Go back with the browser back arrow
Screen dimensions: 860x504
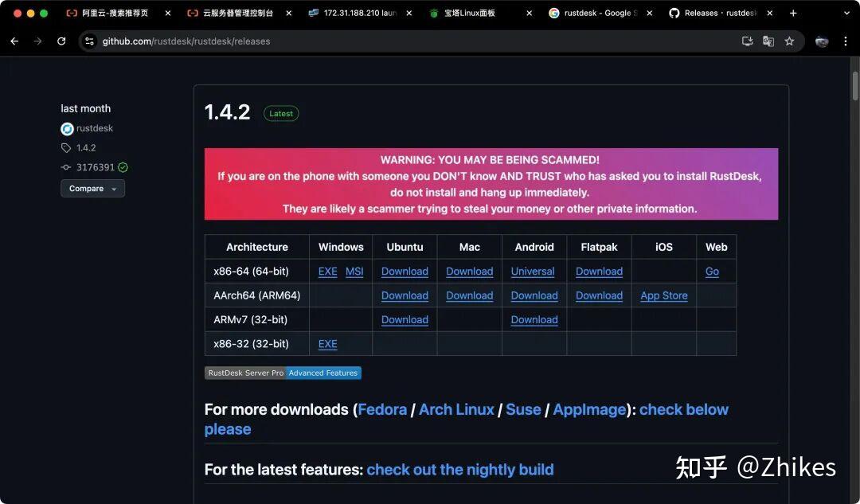pyautogui.click(x=15, y=41)
